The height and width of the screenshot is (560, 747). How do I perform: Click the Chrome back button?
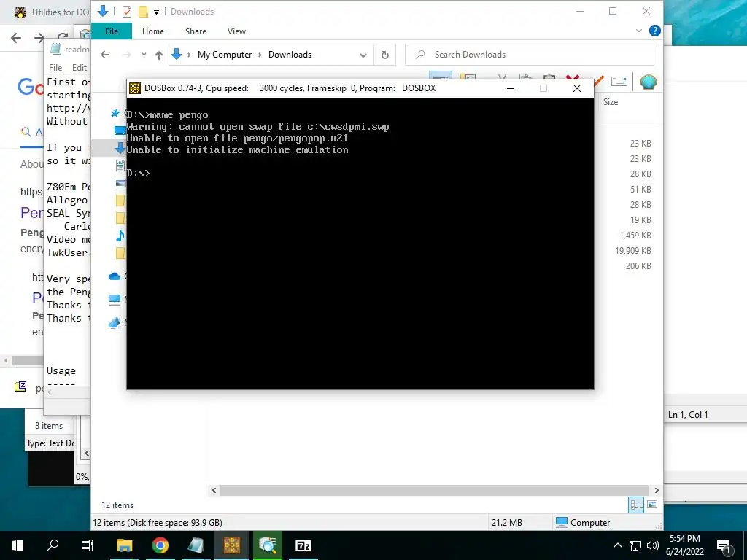pos(16,38)
